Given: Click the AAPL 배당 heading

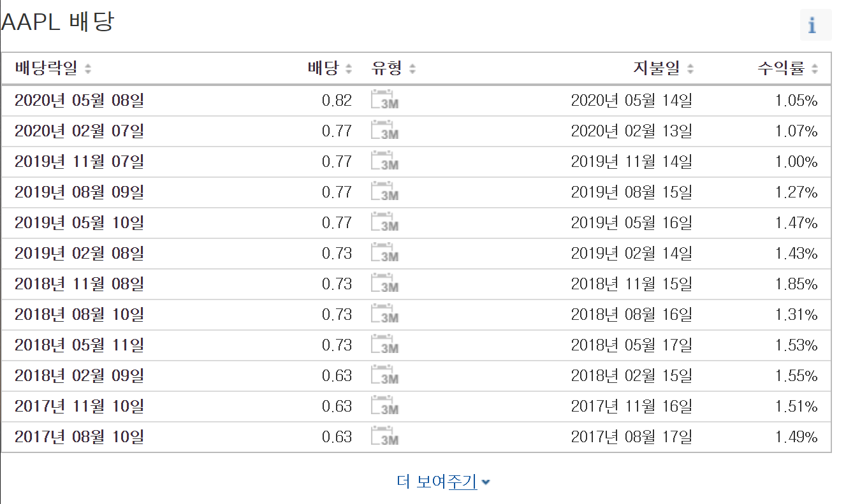Looking at the screenshot, I should [57, 22].
